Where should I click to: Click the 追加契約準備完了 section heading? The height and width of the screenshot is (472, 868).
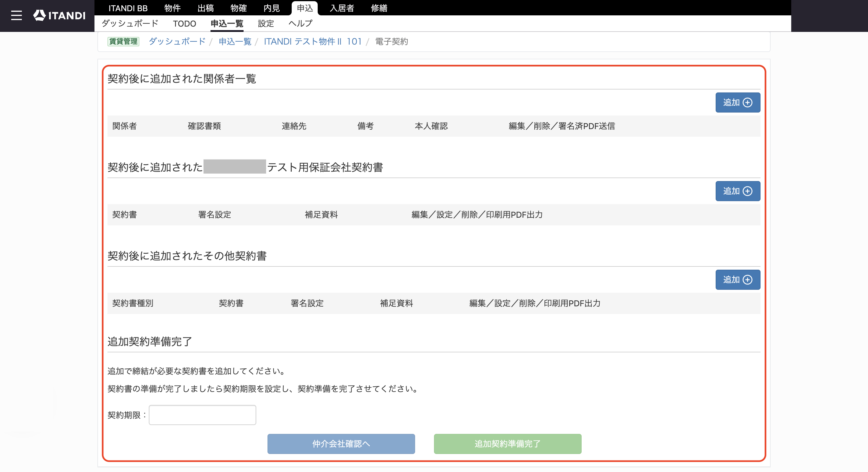pos(150,341)
